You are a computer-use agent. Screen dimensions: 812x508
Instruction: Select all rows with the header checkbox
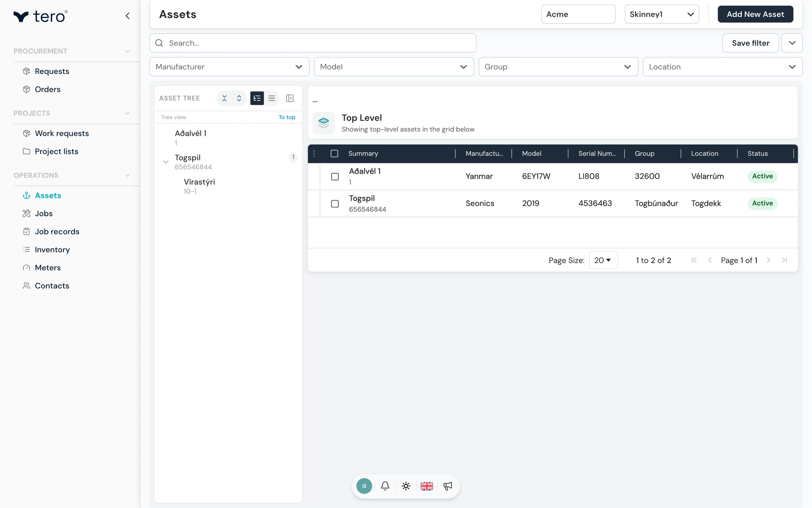334,154
